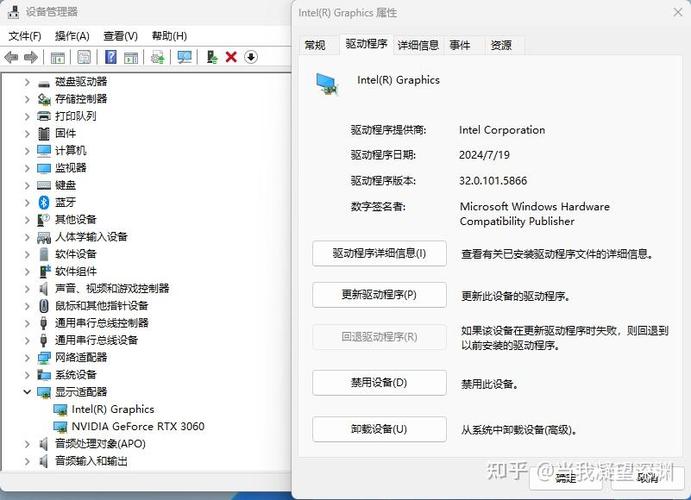This screenshot has height=500, width=691.
Task: Click the blue question mark Help toolbar icon
Action: point(111,57)
